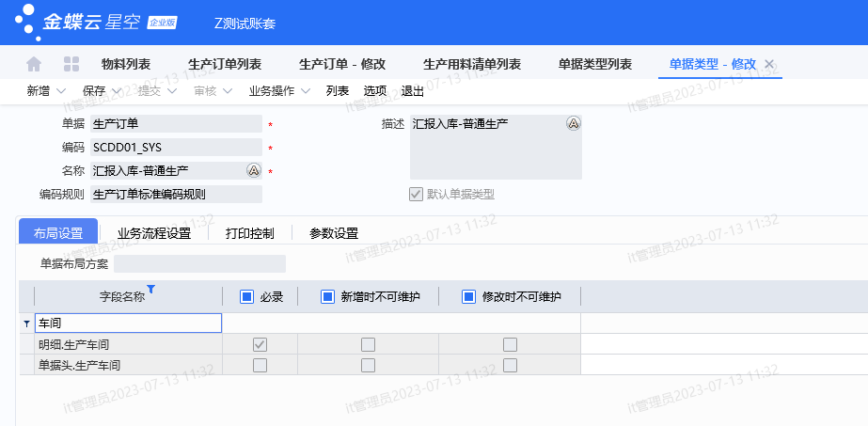868x426 pixels.
Task: Open the 布局设置 tab
Action: (58, 232)
